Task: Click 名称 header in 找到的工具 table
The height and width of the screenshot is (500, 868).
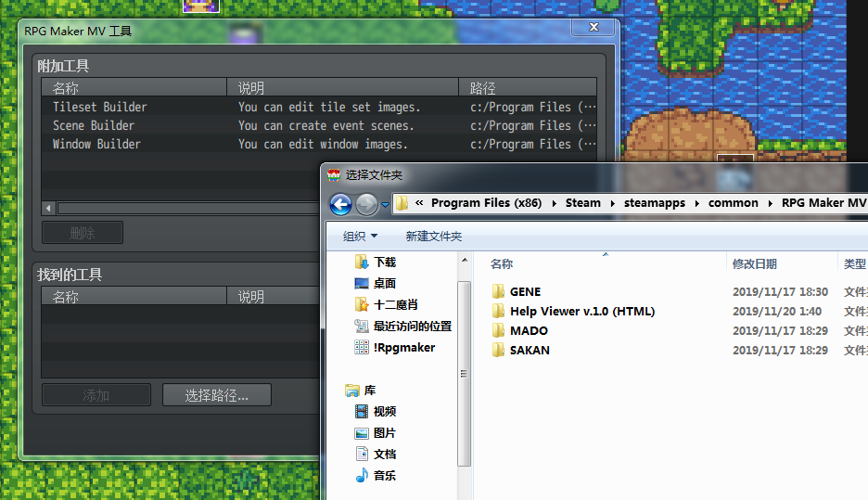Action: tap(134, 296)
